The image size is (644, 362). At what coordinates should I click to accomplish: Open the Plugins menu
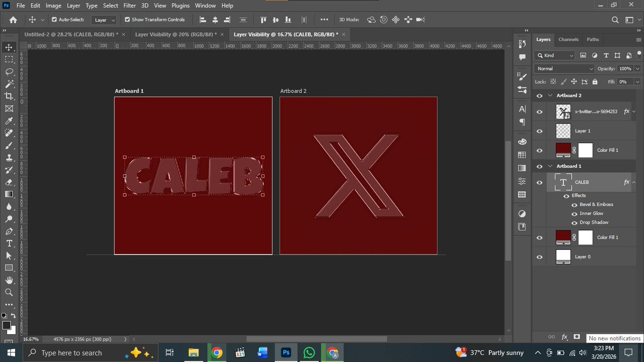(180, 5)
